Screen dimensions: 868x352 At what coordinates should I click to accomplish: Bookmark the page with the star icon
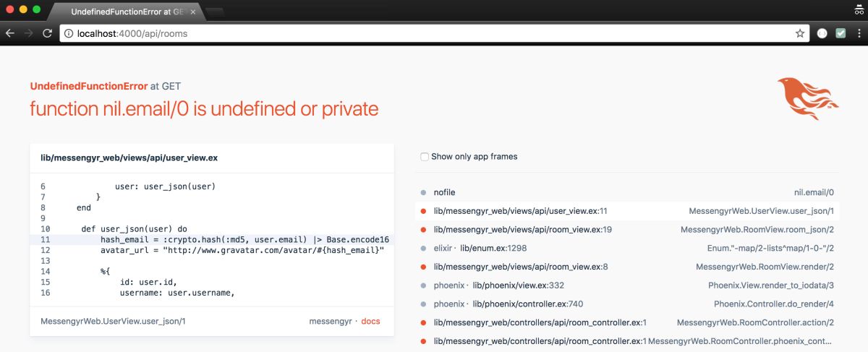tap(800, 33)
